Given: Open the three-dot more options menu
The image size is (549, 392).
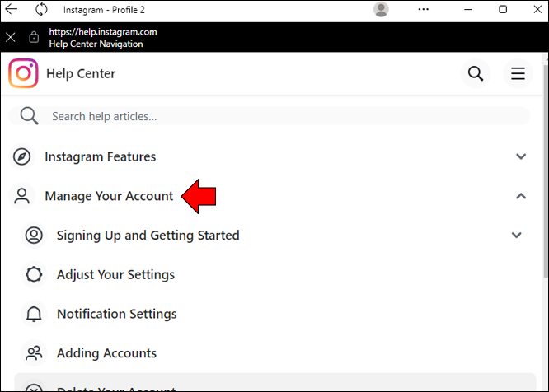Looking at the screenshot, I should tap(424, 9).
